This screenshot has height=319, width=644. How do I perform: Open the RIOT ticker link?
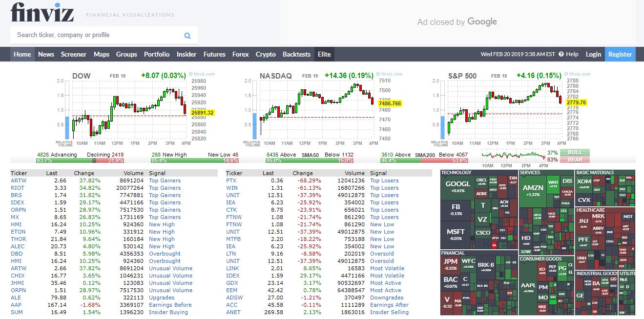18,188
